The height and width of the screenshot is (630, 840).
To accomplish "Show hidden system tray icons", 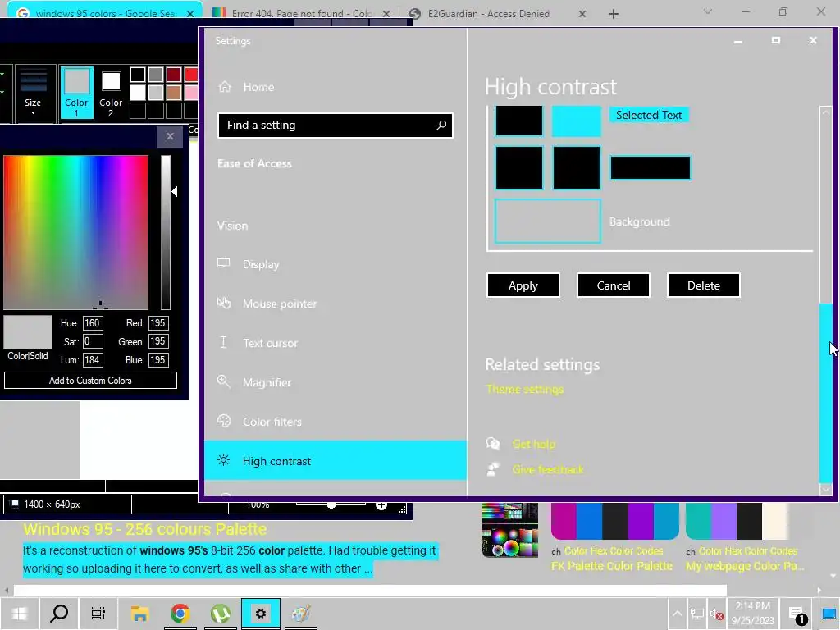I will tap(677, 614).
